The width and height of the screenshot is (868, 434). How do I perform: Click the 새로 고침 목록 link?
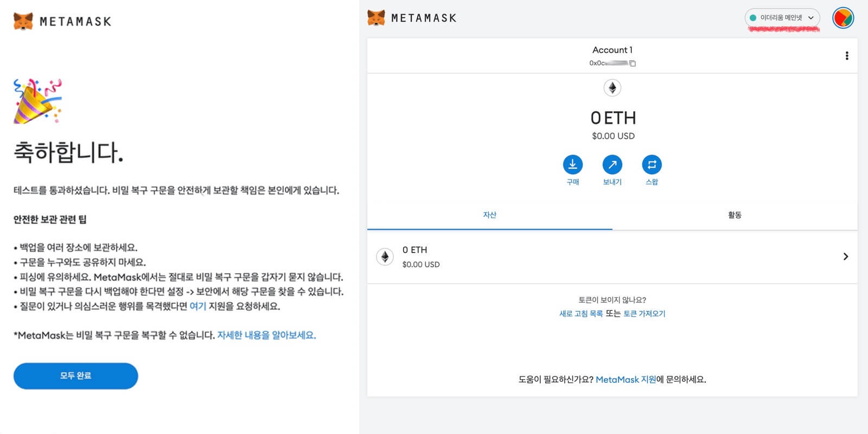tap(581, 314)
